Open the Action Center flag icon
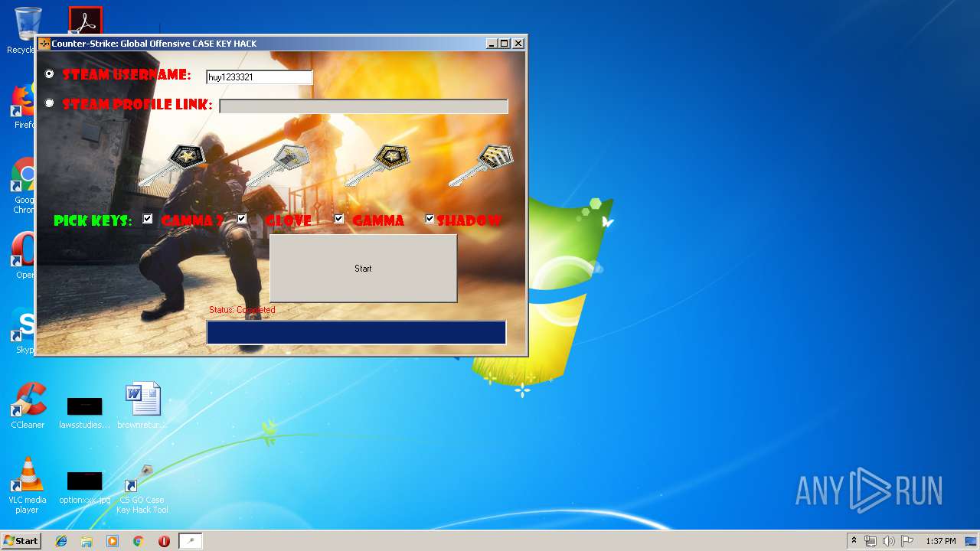The height and width of the screenshot is (551, 980). pos(906,541)
